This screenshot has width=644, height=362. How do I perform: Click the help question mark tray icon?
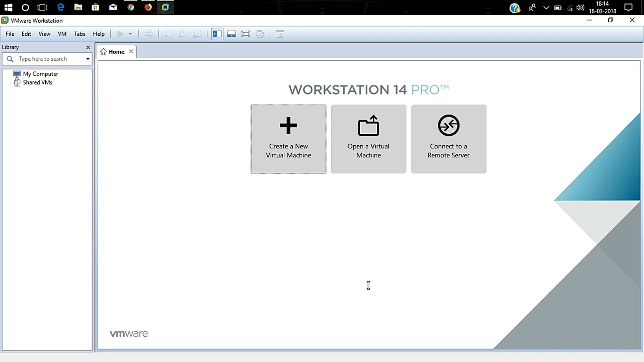[514, 8]
